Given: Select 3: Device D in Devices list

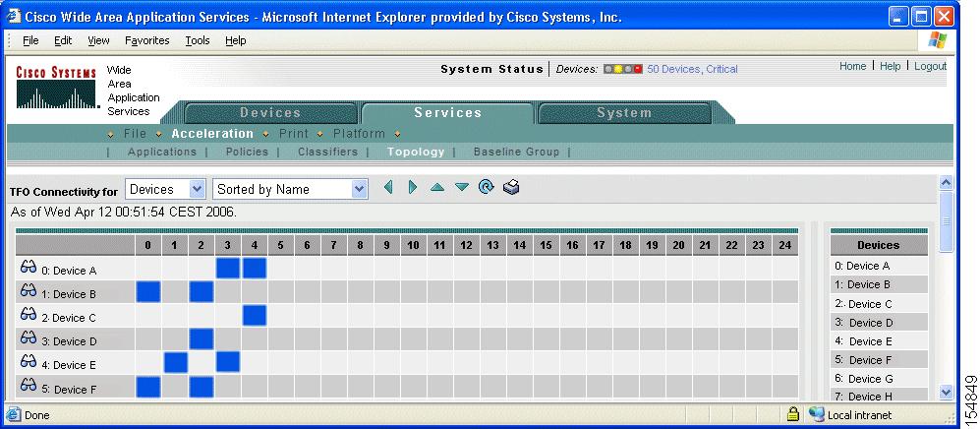Looking at the screenshot, I should (x=879, y=323).
